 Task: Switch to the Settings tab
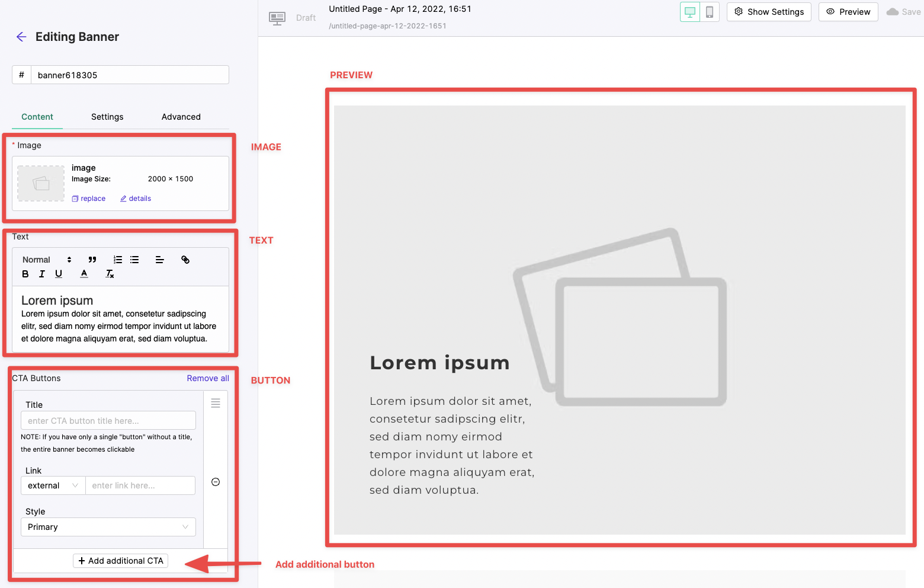tap(107, 117)
